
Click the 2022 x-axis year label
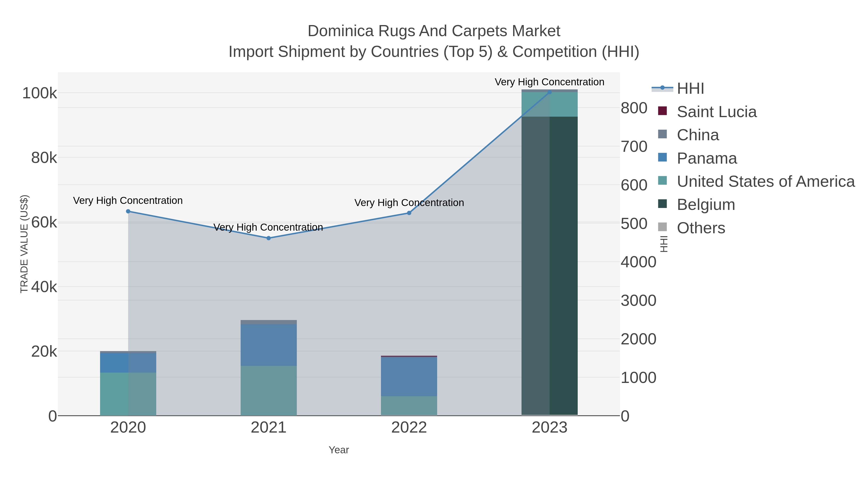coord(409,428)
